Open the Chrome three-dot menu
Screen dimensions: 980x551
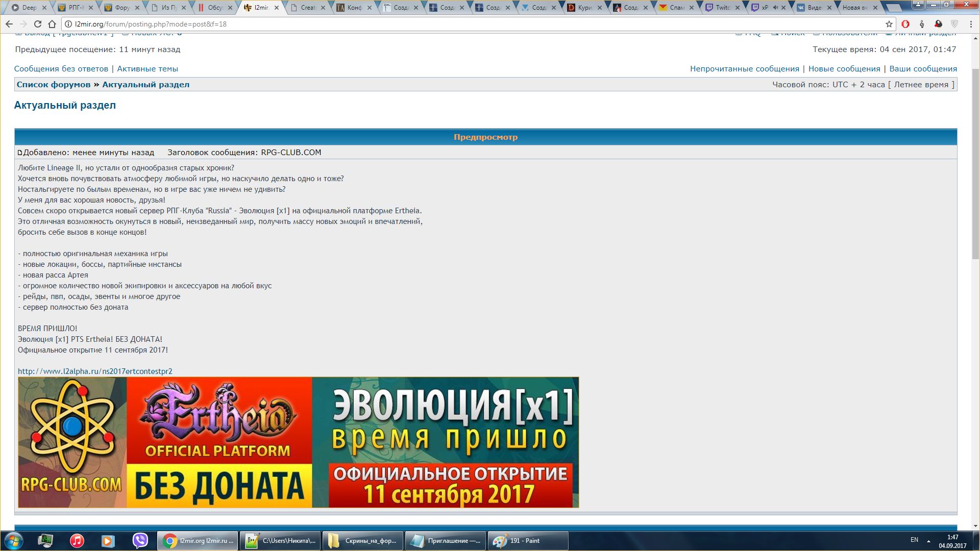pyautogui.click(x=971, y=24)
